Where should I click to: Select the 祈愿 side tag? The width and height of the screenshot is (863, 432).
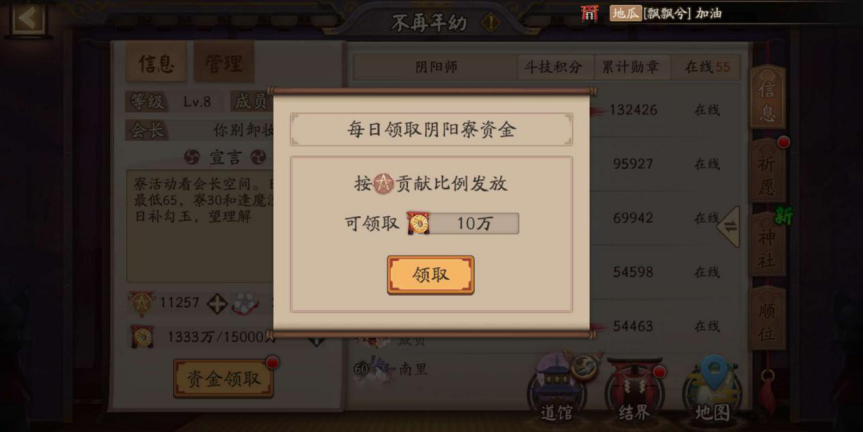[767, 172]
